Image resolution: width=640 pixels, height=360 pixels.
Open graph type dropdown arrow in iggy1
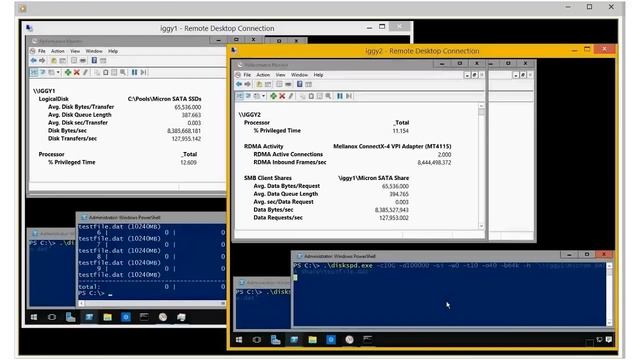tap(58, 72)
